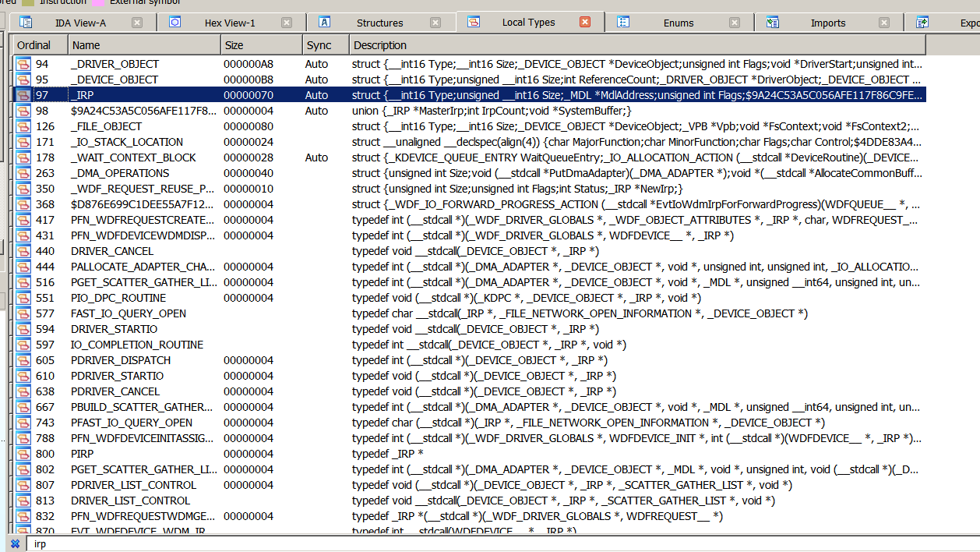The image size is (980, 552).
Task: Click the Hex View-1 tab icon
Action: click(x=175, y=23)
